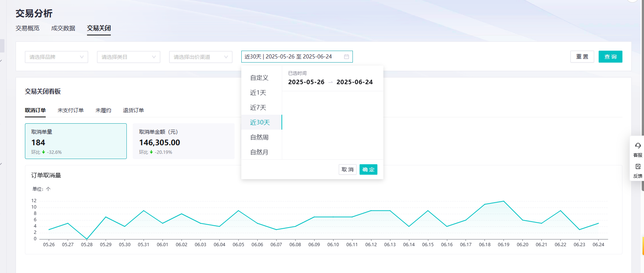Screen dimensions: 644x273
Task: Choose 近7天 quick date range
Action: point(258,108)
